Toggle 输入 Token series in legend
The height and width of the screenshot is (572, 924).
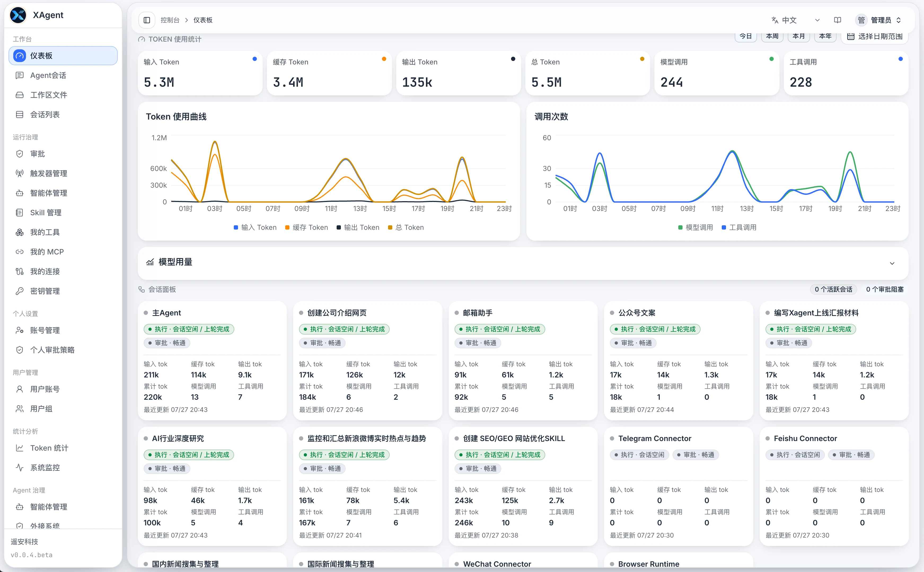tap(255, 227)
